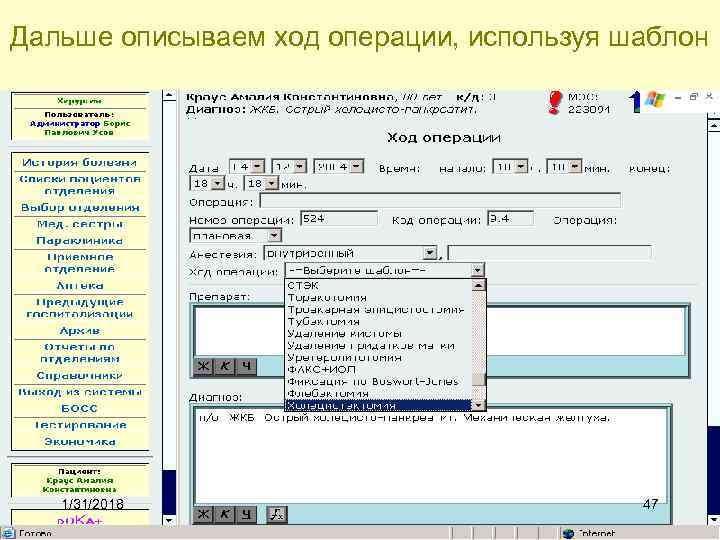Select highlighted Холецистэктомия template
The height and width of the screenshot is (540, 720).
[379, 405]
